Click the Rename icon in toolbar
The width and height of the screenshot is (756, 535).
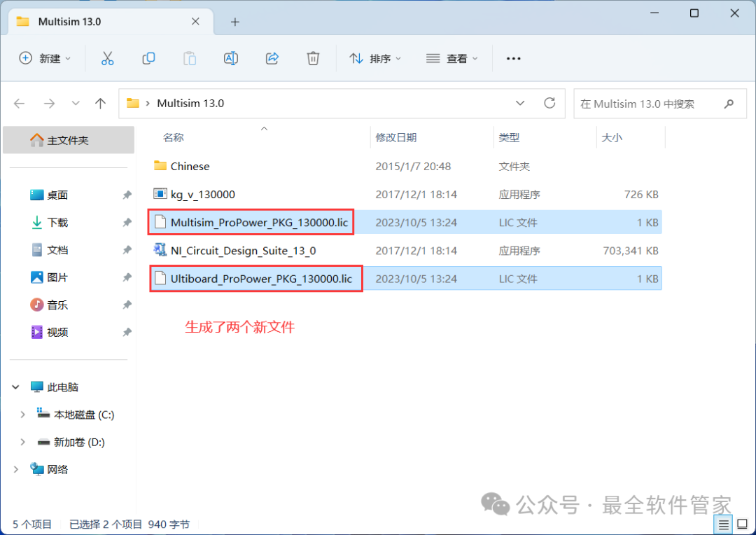(x=231, y=58)
